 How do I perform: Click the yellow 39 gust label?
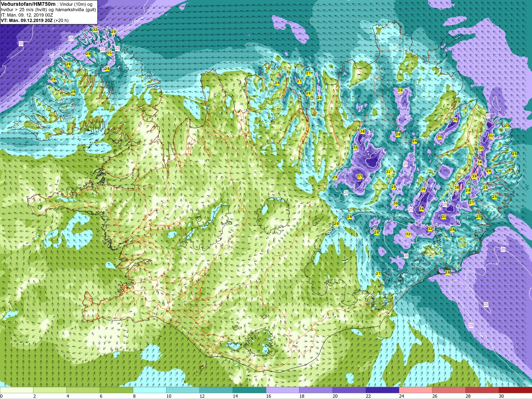[474, 177]
